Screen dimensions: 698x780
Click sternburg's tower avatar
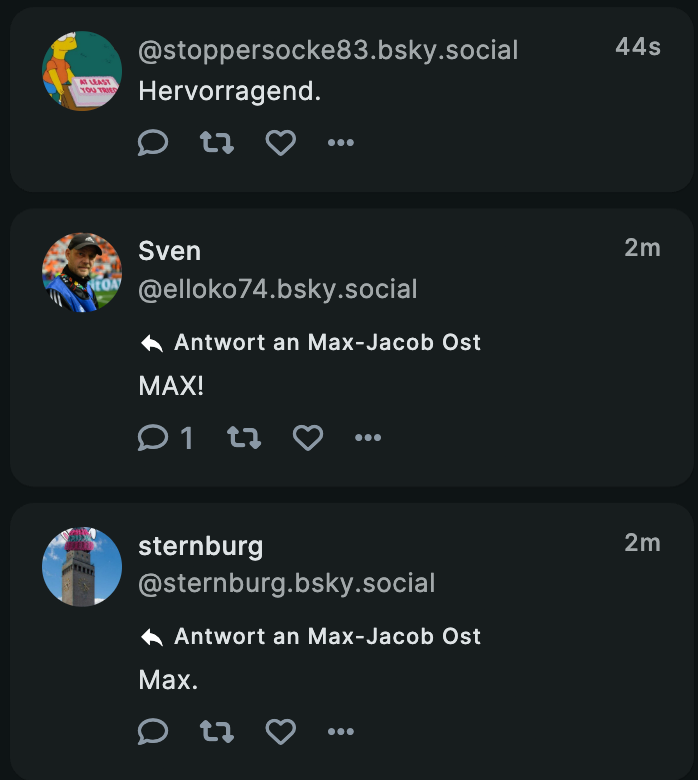(x=82, y=566)
